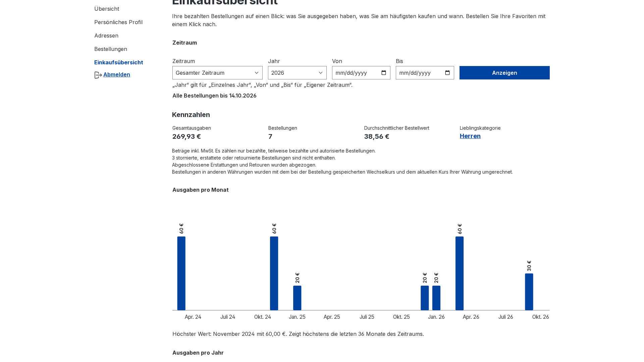Click the Abmelden logout link
644x362 pixels.
pos(117,74)
